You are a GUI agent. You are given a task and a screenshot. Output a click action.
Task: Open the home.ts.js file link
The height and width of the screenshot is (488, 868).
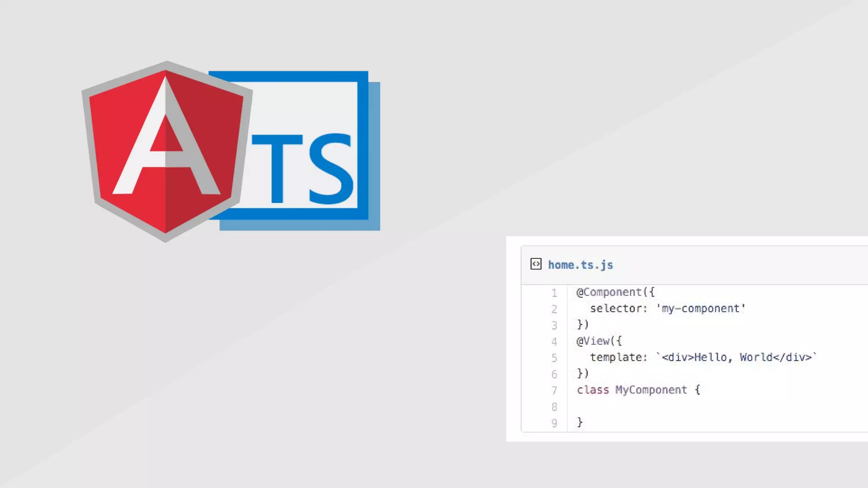[580, 265]
